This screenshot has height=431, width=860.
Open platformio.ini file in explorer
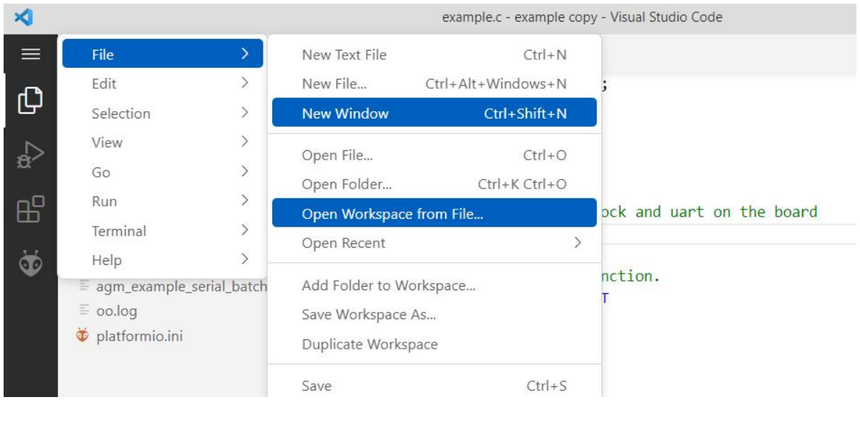139,336
